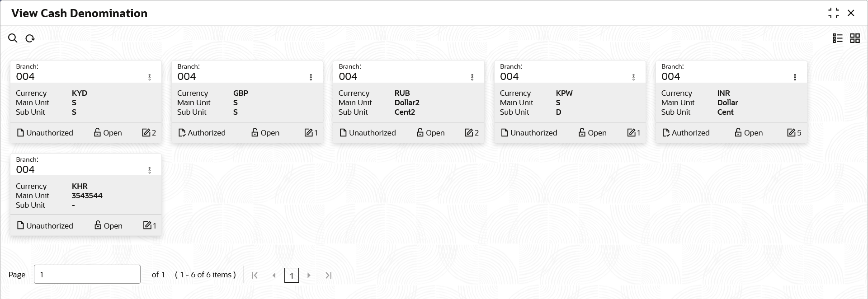868x299 pixels.
Task: Click the GBP card Authorized document icon
Action: pyautogui.click(x=182, y=132)
